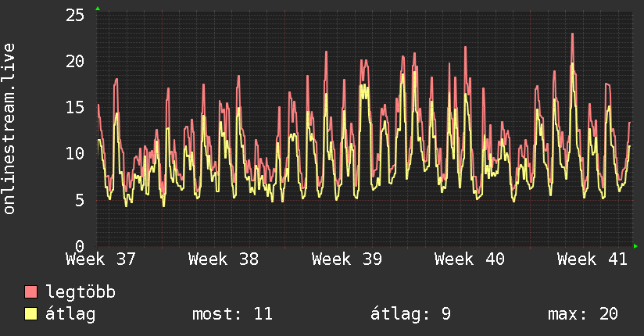
Task: Click the Week 38 axis label
Action: [x=224, y=259]
